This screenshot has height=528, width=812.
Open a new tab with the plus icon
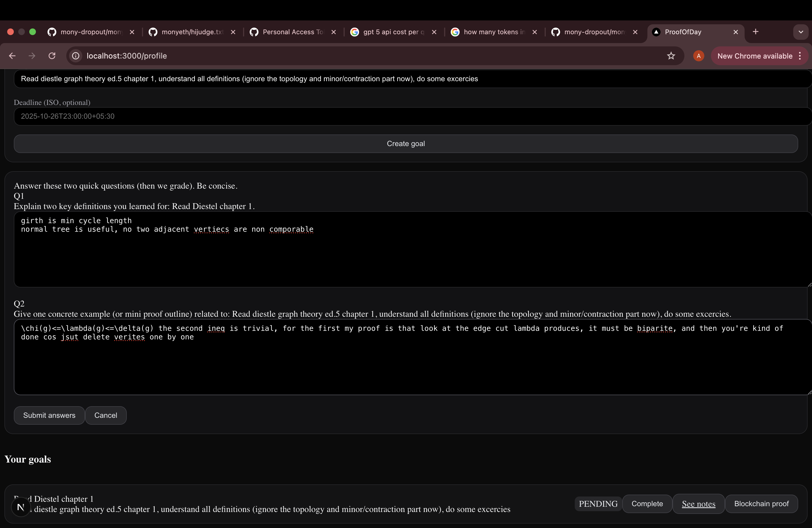[755, 32]
